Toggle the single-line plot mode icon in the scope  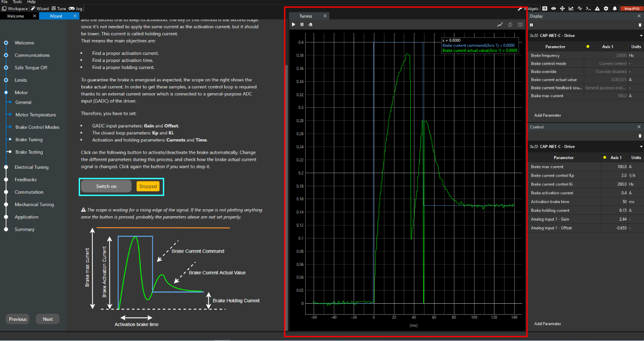(500, 25)
